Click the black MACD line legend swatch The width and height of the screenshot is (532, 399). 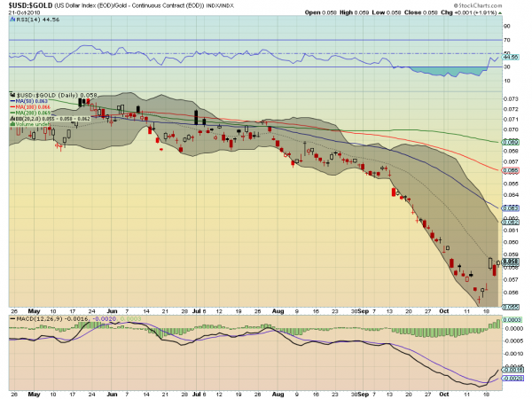tap(12, 319)
